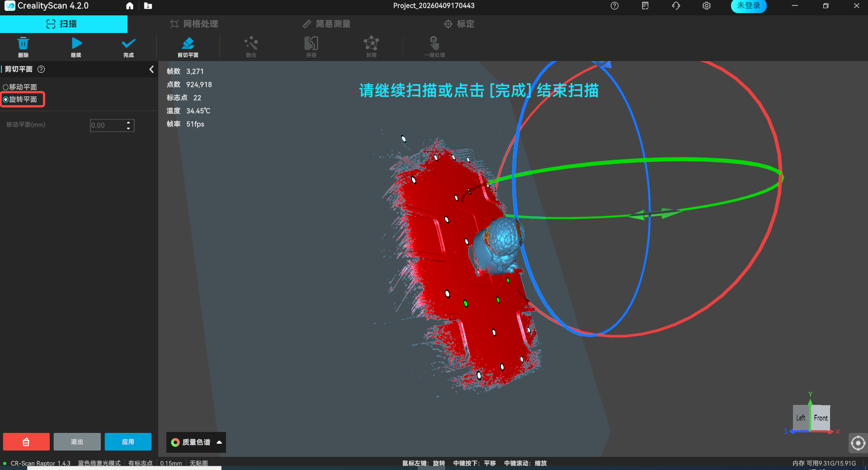Viewport: 868px width, 470px height.
Task: Run 一键处理 one-click processing
Action: point(434,47)
